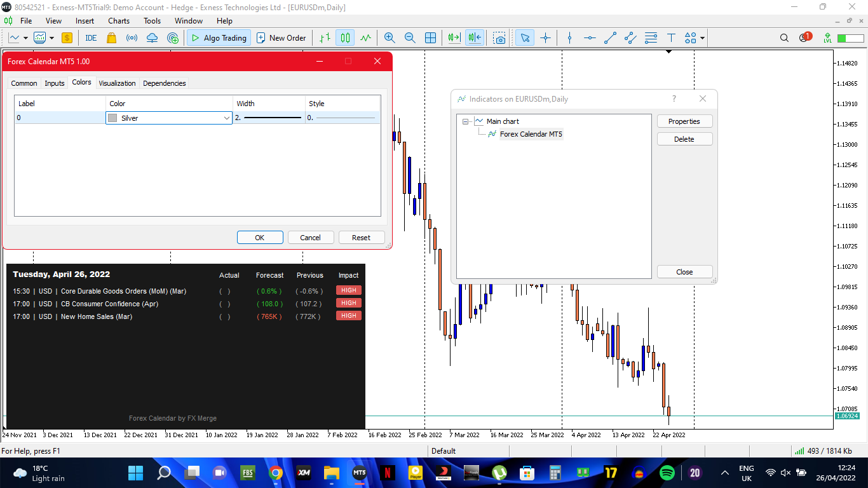Open Spotify from the taskbar
The height and width of the screenshot is (488, 868).
tap(667, 473)
